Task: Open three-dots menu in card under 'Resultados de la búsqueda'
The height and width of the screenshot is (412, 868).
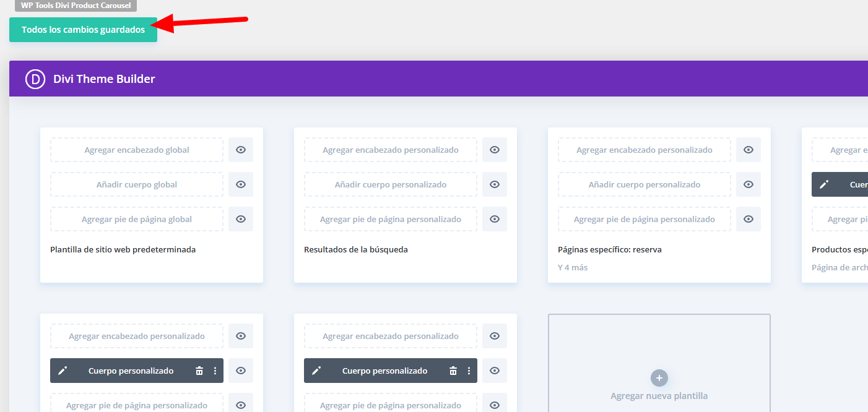Action: click(x=469, y=371)
